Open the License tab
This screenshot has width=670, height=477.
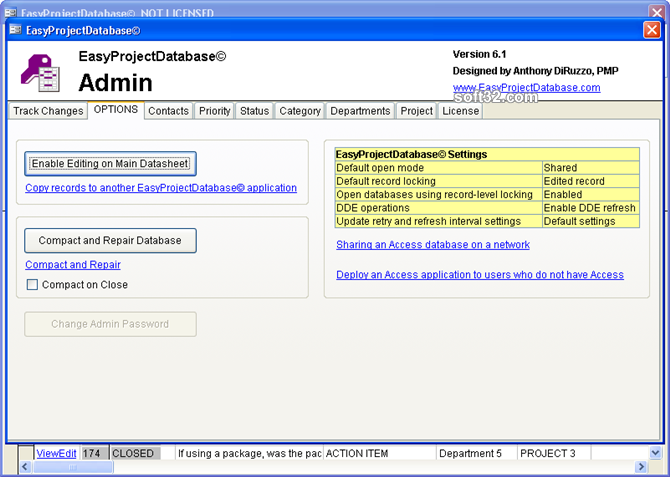coord(461,111)
